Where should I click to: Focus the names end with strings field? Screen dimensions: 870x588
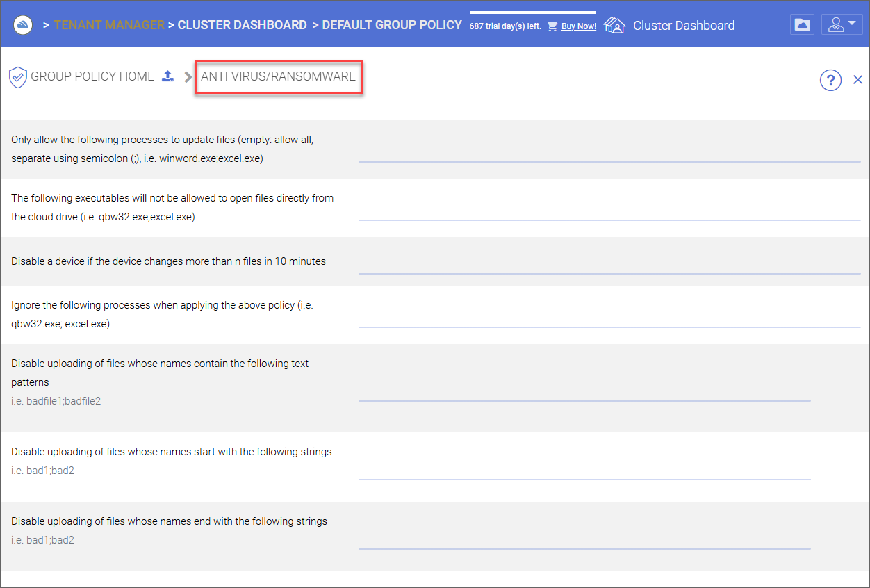584,539
